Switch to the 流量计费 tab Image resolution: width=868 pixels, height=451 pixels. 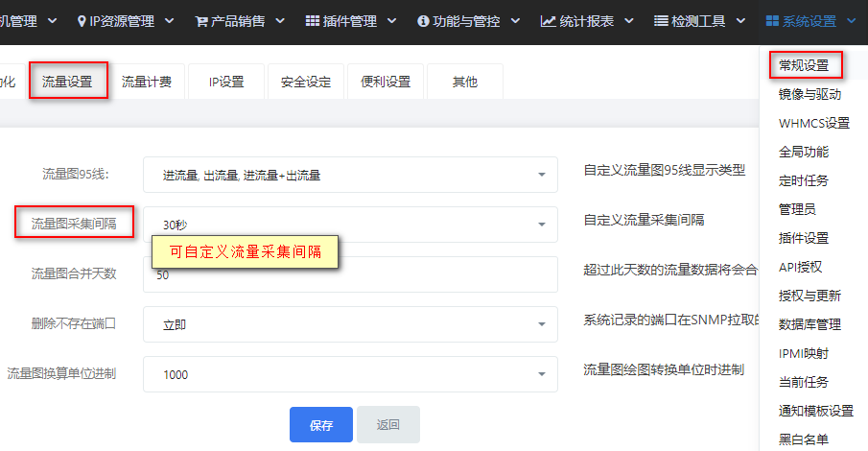tap(147, 82)
